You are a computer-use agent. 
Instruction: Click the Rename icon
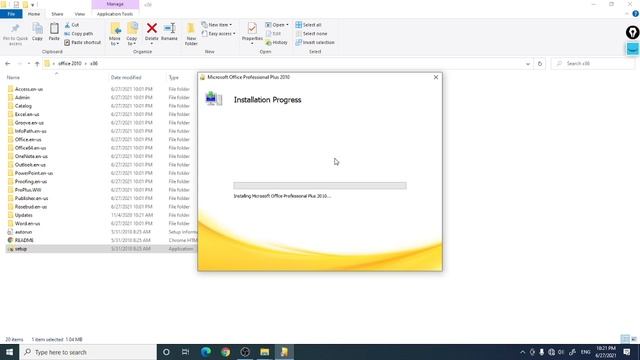click(169, 28)
